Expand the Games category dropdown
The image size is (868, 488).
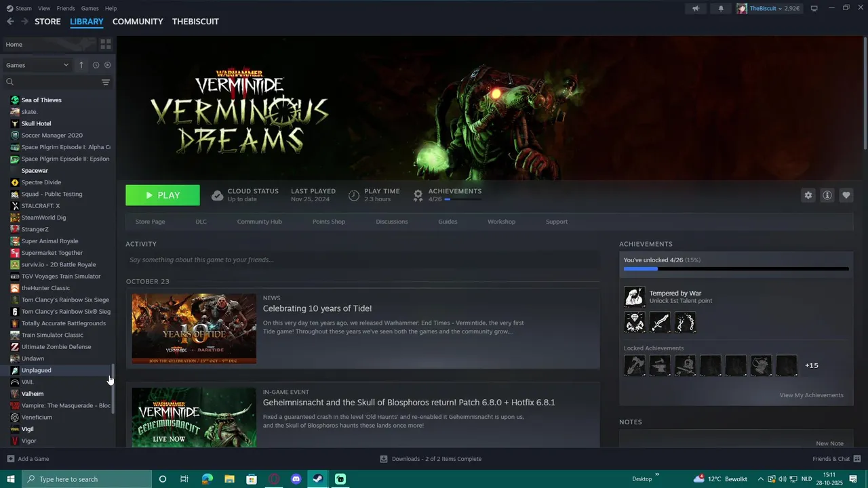pyautogui.click(x=37, y=65)
